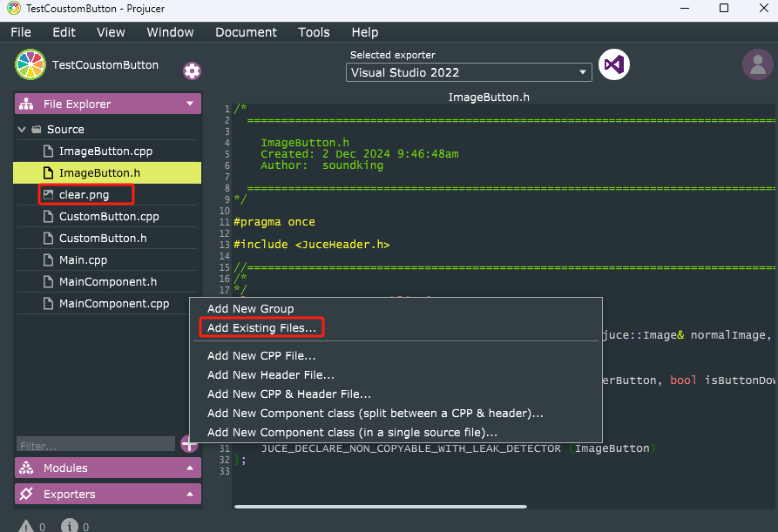Image resolution: width=778 pixels, height=532 pixels.
Task: Click the ImageButton.h editor title
Action: tap(489, 98)
